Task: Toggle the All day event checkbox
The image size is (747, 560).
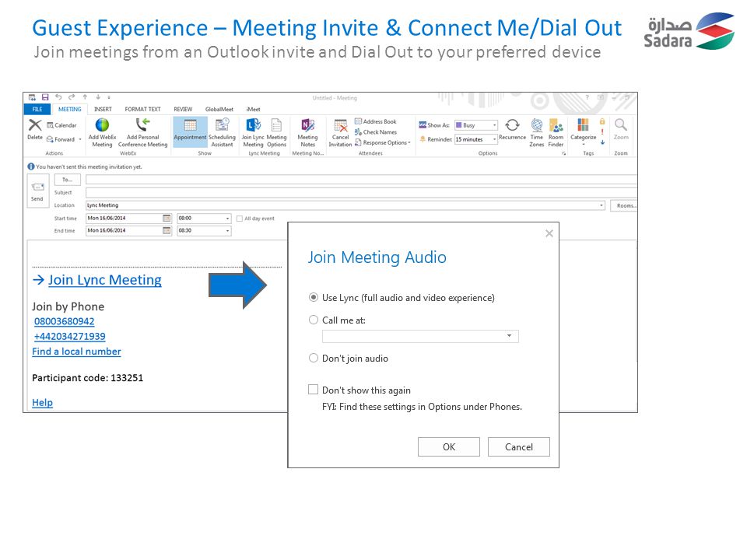Action: (x=240, y=219)
